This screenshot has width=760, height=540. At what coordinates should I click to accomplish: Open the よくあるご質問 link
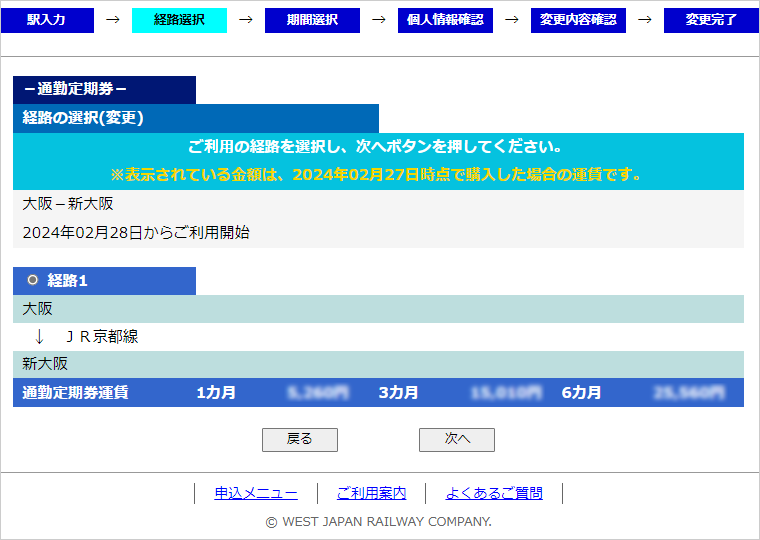pyautogui.click(x=494, y=493)
